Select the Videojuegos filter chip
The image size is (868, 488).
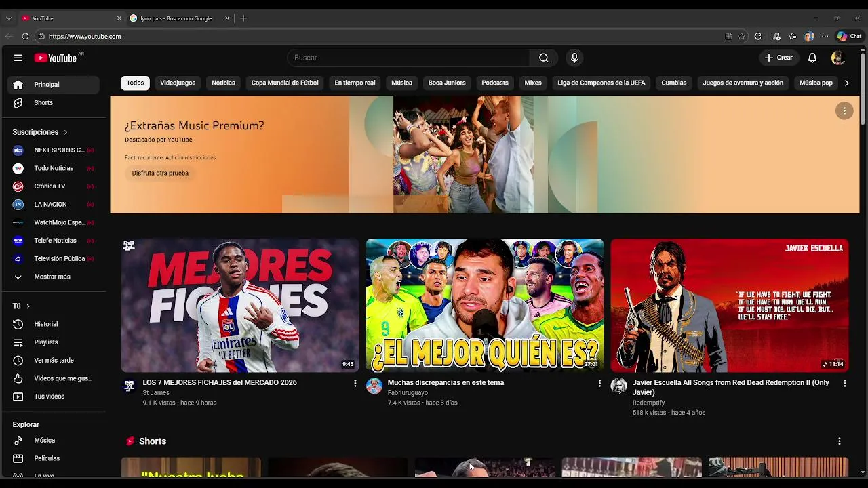[x=178, y=83]
